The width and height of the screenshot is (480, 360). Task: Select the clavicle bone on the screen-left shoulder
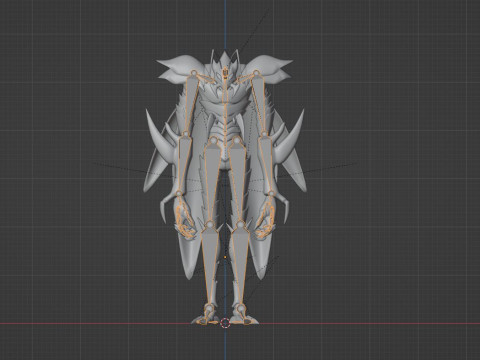coord(207,78)
